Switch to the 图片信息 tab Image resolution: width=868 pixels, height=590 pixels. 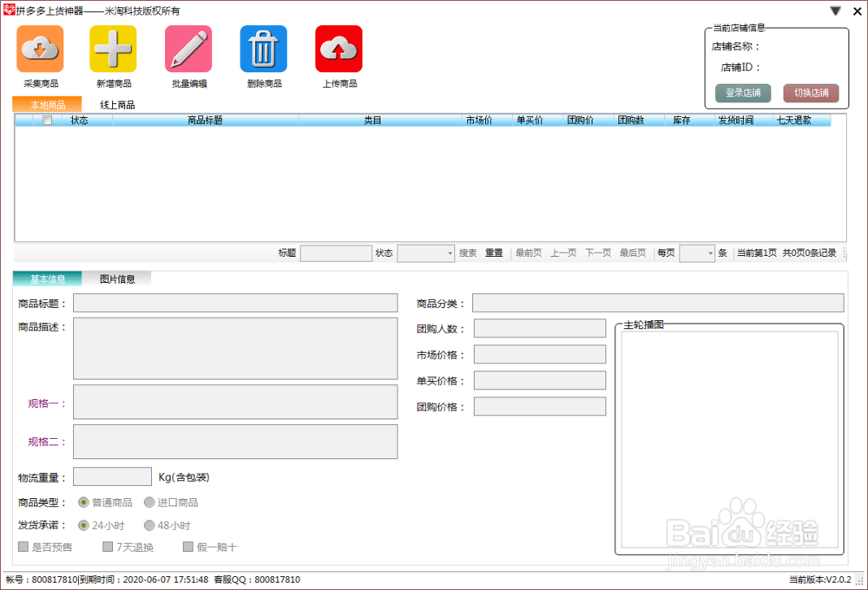point(117,279)
